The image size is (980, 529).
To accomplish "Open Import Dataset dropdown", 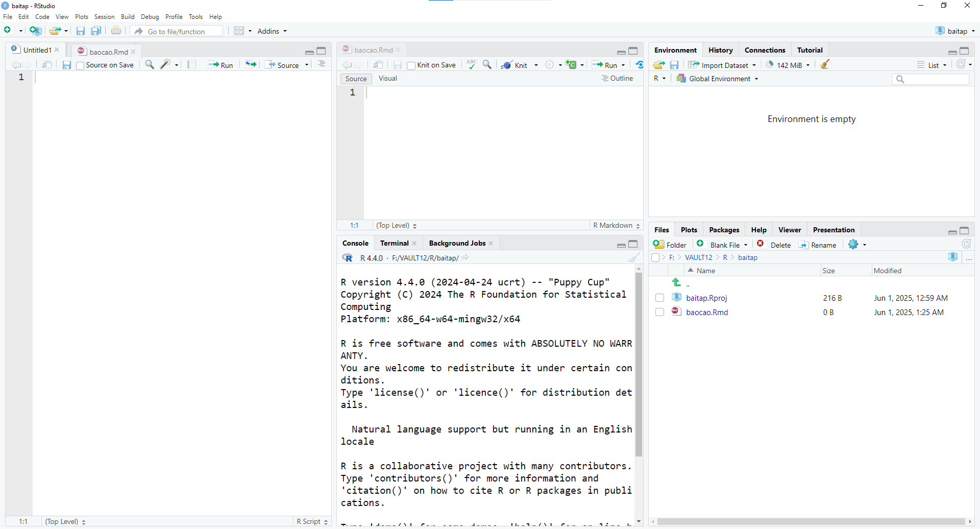I will pos(722,65).
